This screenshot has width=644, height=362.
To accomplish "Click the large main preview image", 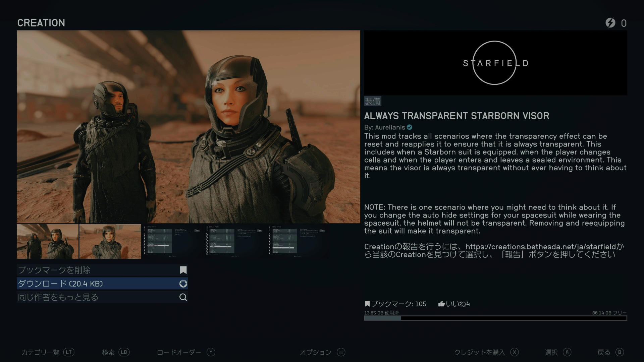I will point(189,127).
